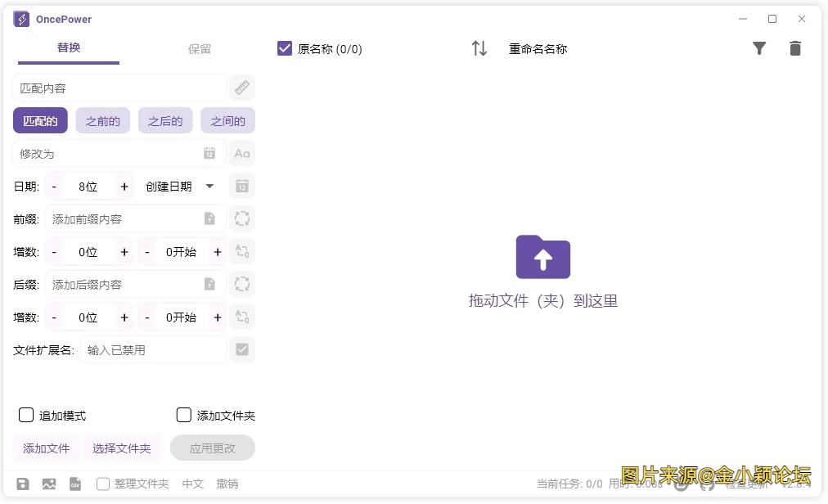Image resolution: width=828 pixels, height=504 pixels.
Task: Click the 添加文件 button
Action: click(46, 448)
